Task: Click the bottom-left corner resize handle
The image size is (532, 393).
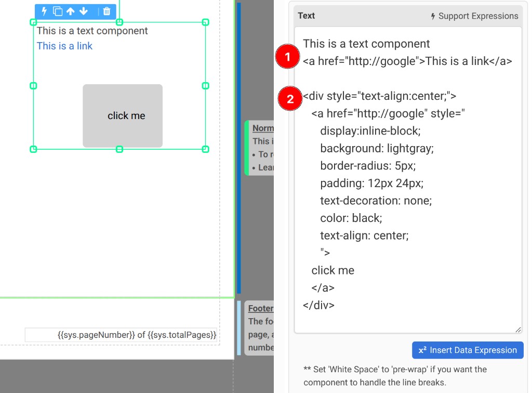Action: [x=33, y=149]
